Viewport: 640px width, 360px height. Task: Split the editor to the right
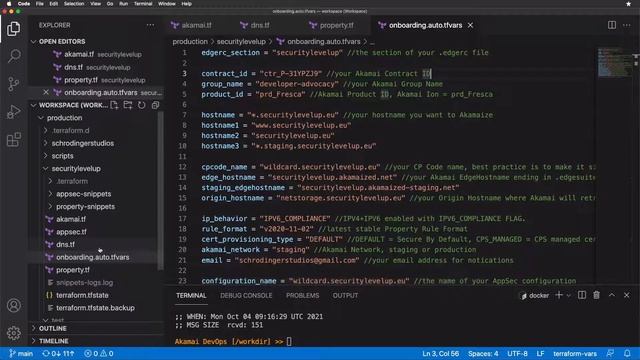point(612,25)
